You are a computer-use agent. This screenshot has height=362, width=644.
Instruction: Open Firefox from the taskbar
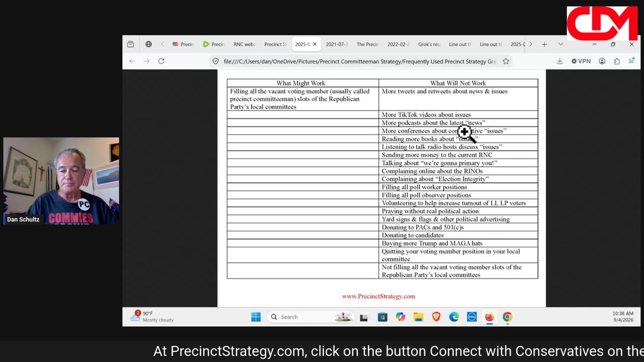pyautogui.click(x=490, y=317)
